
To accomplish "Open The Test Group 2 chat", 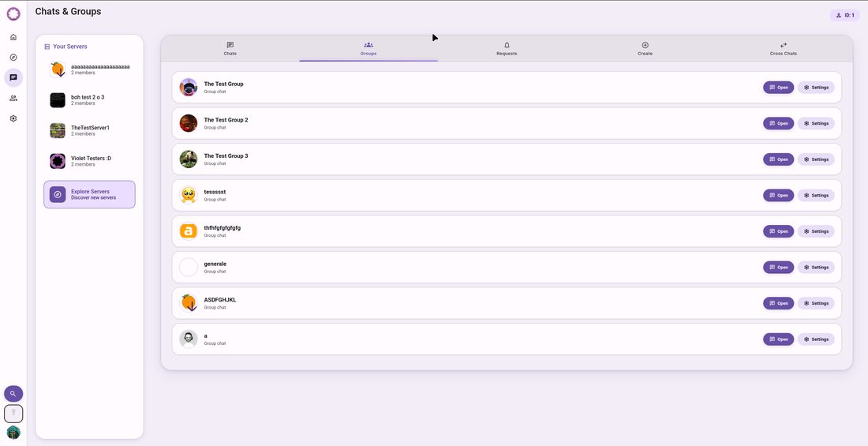I will pyautogui.click(x=778, y=124).
